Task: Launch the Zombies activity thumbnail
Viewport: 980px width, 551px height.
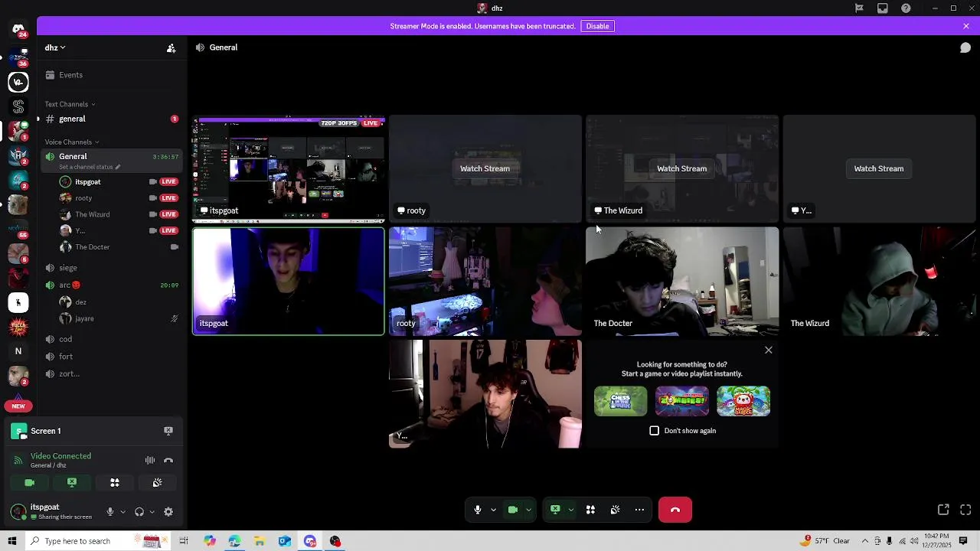Action: click(682, 401)
